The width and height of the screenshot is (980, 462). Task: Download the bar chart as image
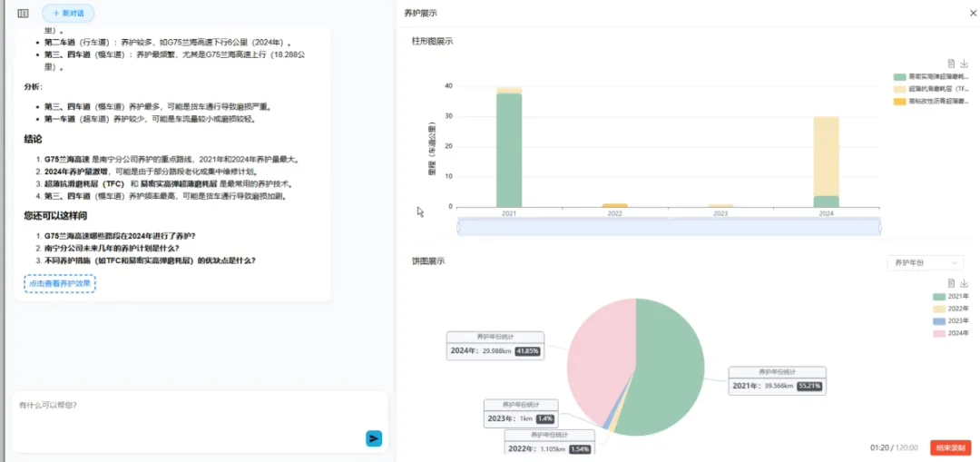coord(964,64)
